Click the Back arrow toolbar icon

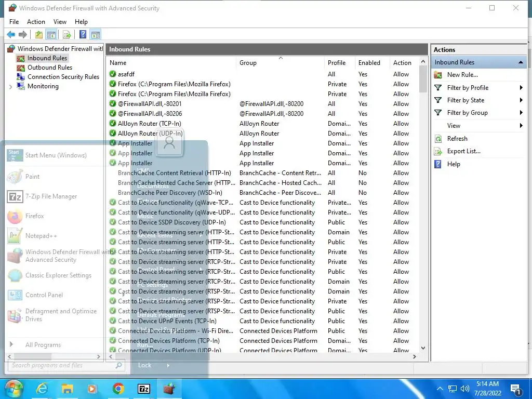click(11, 34)
